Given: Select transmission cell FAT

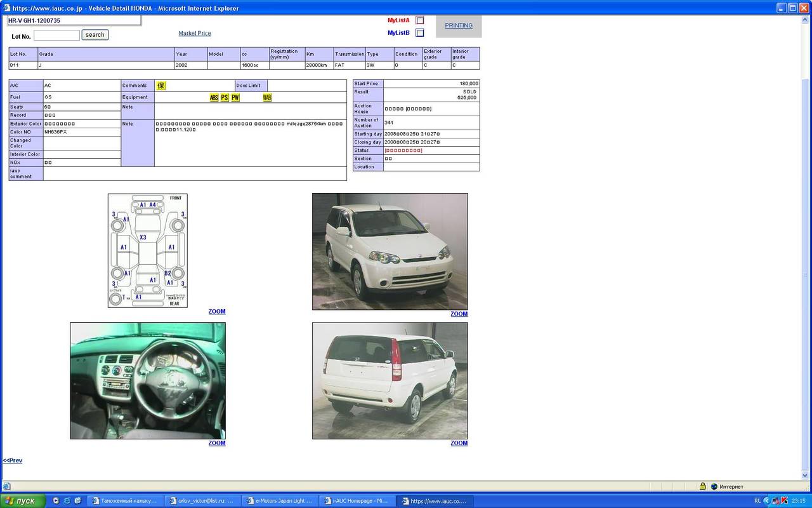Looking at the screenshot, I should (350, 65).
